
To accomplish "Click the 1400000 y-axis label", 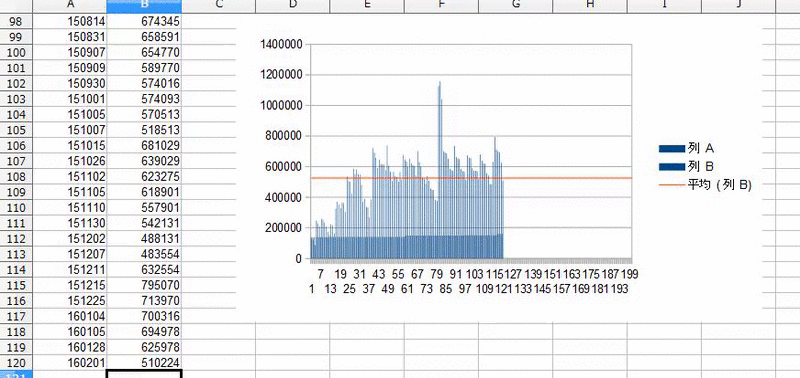I will pos(282,44).
